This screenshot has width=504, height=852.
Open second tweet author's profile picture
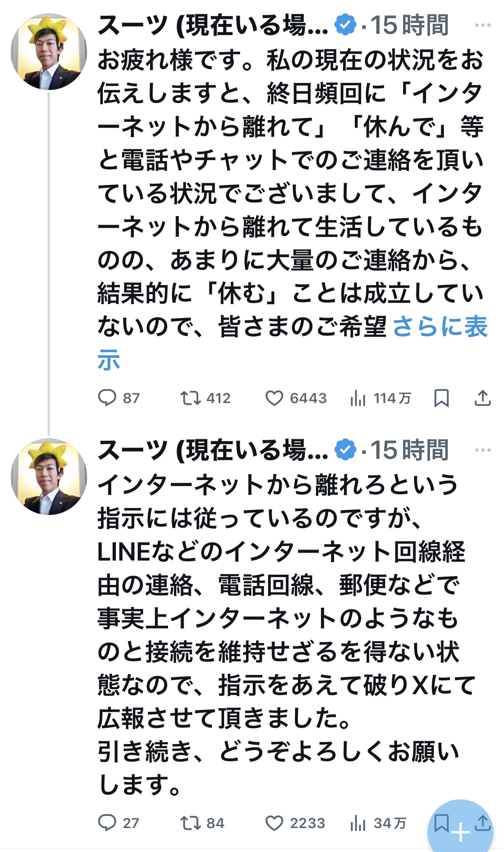[x=49, y=476]
